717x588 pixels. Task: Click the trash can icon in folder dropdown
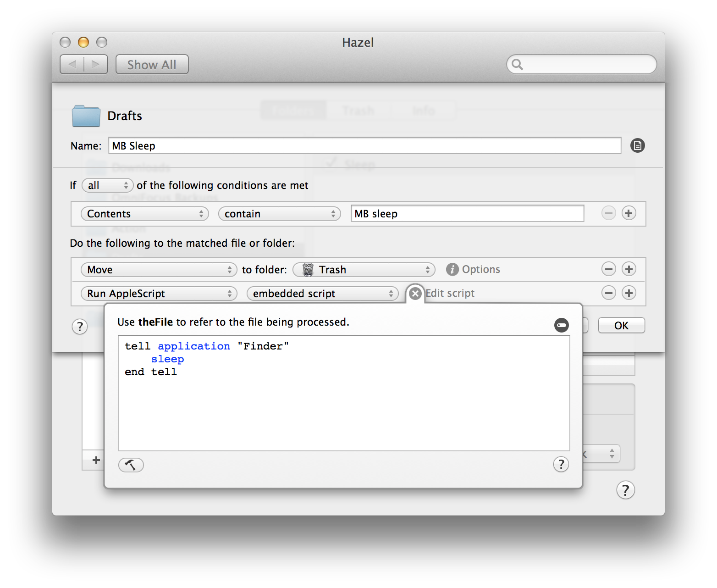(308, 270)
